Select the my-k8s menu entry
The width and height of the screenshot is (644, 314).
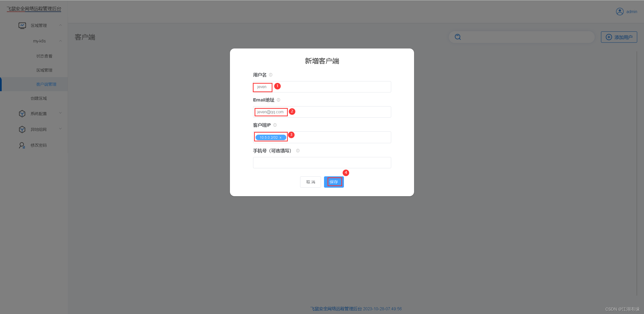point(39,41)
